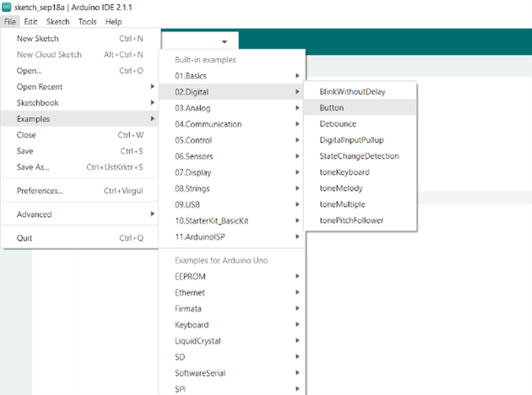The image size is (532, 395).
Task: Expand 08.Strings examples
Action: pyautogui.click(x=232, y=188)
